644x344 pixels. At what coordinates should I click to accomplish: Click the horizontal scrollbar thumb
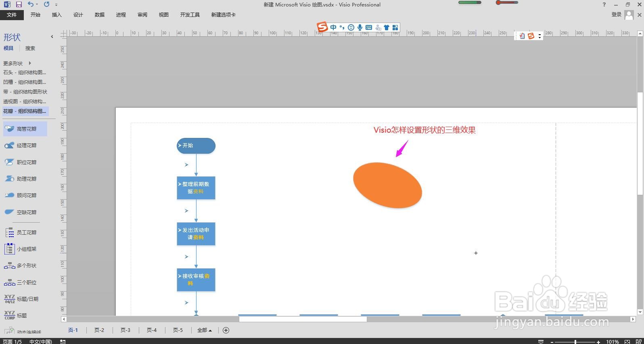coord(303,319)
